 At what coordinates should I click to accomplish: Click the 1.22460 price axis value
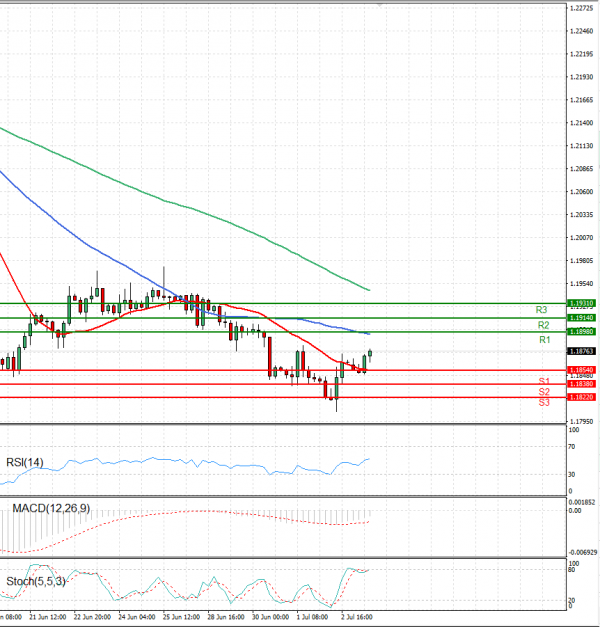(582, 31)
